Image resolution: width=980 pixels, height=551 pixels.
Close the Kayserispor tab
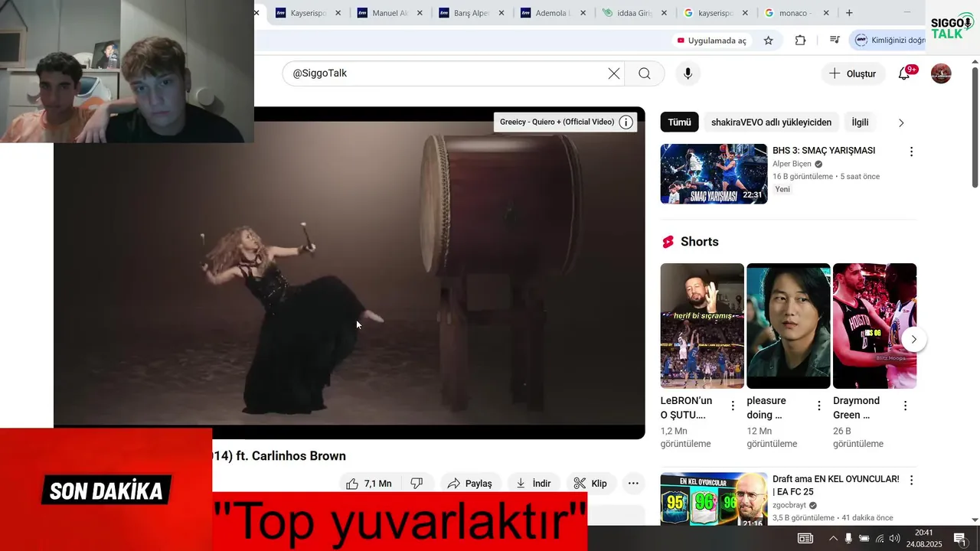pos(338,13)
